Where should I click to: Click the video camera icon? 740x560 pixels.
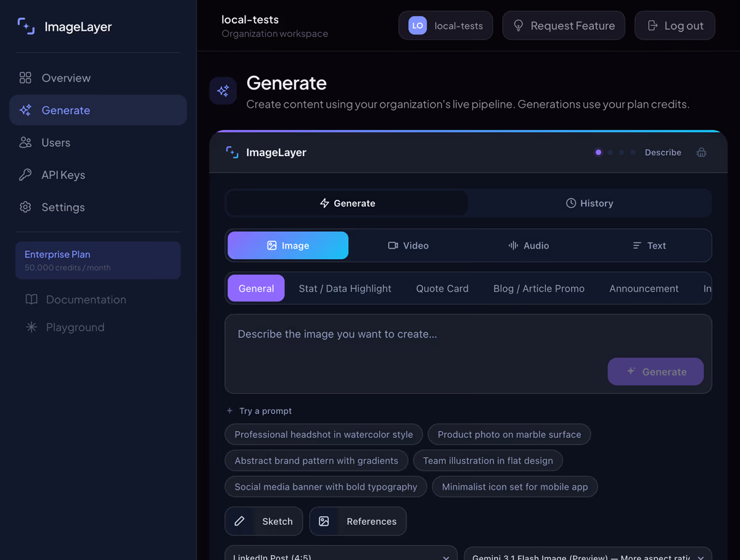[393, 245]
